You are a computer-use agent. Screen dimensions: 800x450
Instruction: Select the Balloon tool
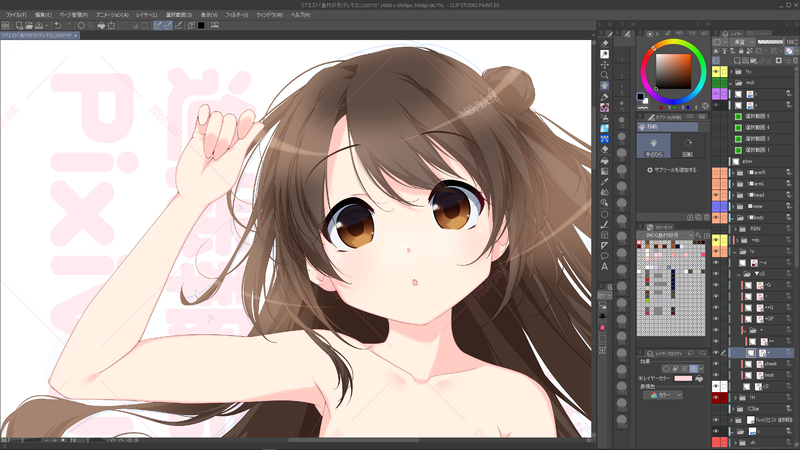click(x=605, y=256)
